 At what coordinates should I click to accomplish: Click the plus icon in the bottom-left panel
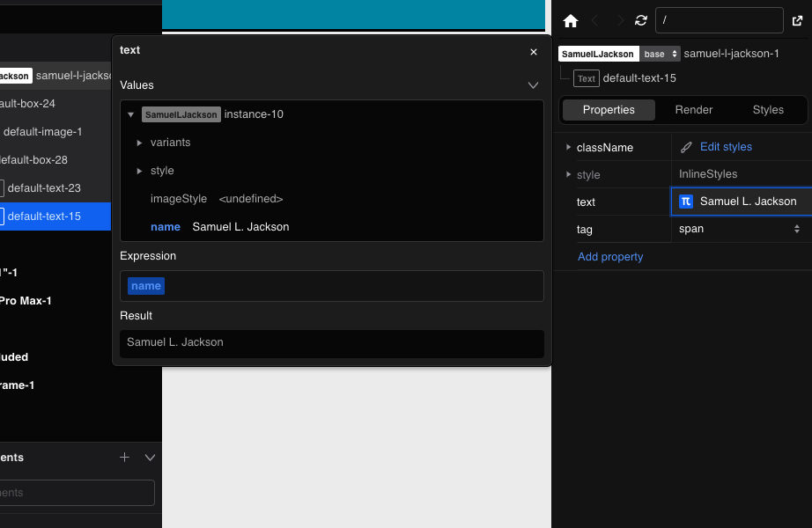pyautogui.click(x=124, y=457)
